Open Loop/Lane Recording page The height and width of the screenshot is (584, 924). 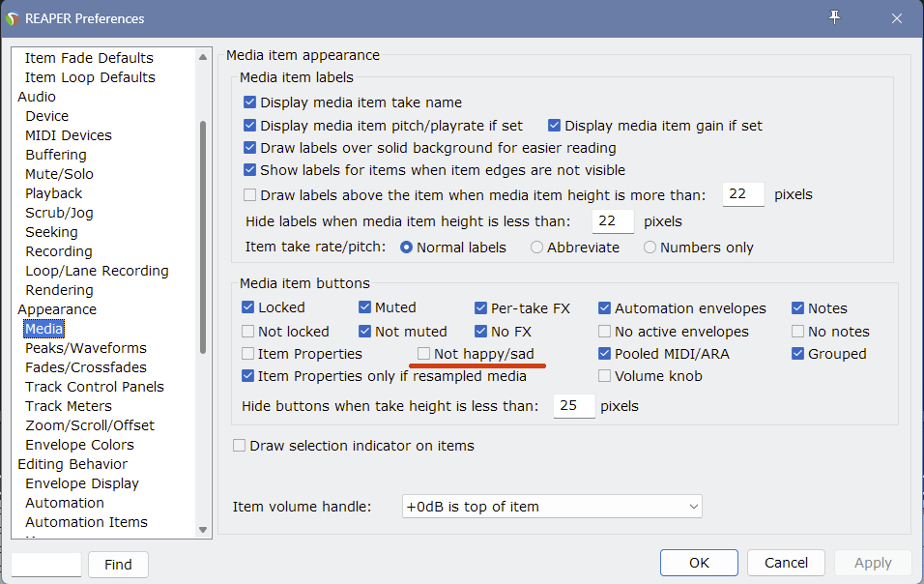[x=98, y=271]
